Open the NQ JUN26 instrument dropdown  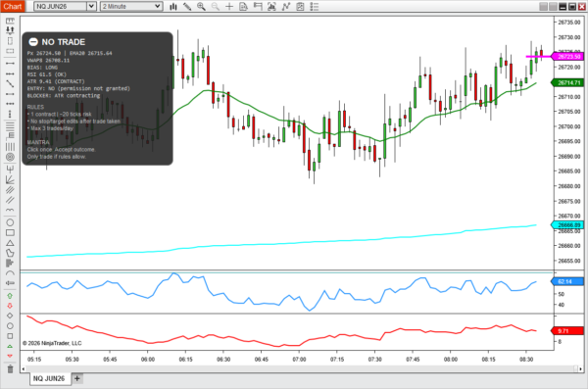click(91, 7)
